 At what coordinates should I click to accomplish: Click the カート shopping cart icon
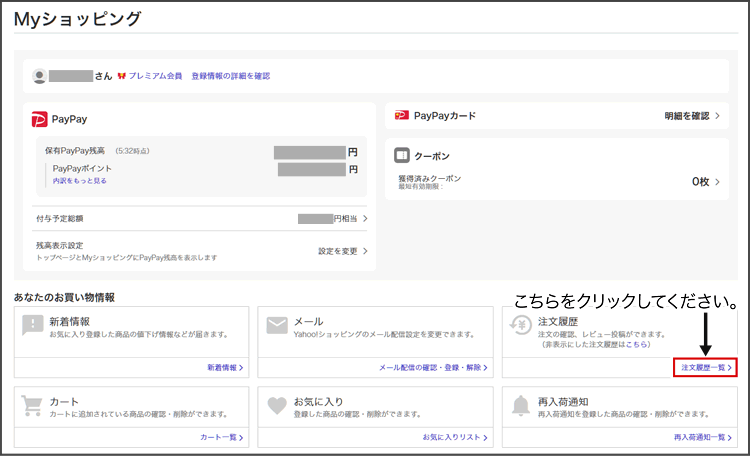pyautogui.click(x=32, y=406)
